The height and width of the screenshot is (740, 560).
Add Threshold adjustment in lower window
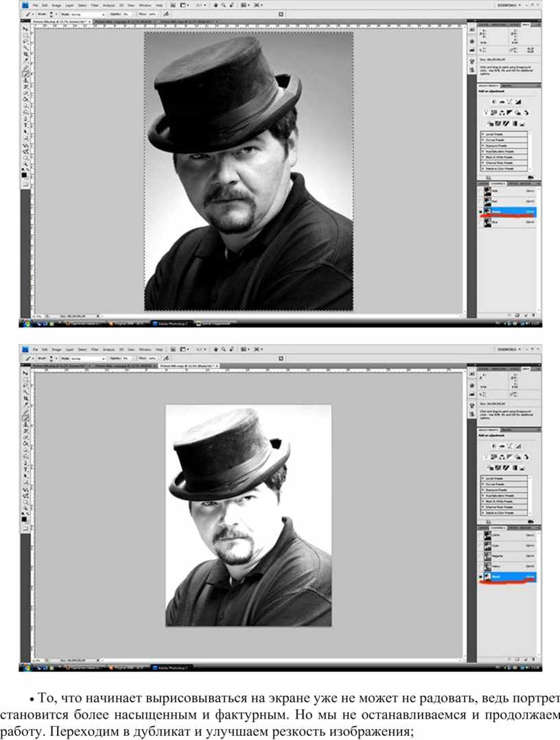(506, 467)
